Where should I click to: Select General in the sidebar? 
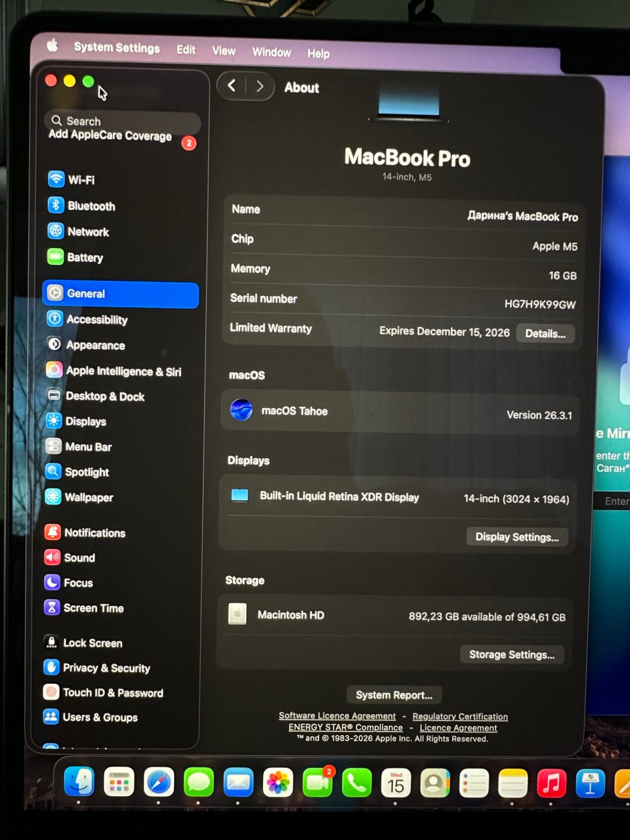121,294
